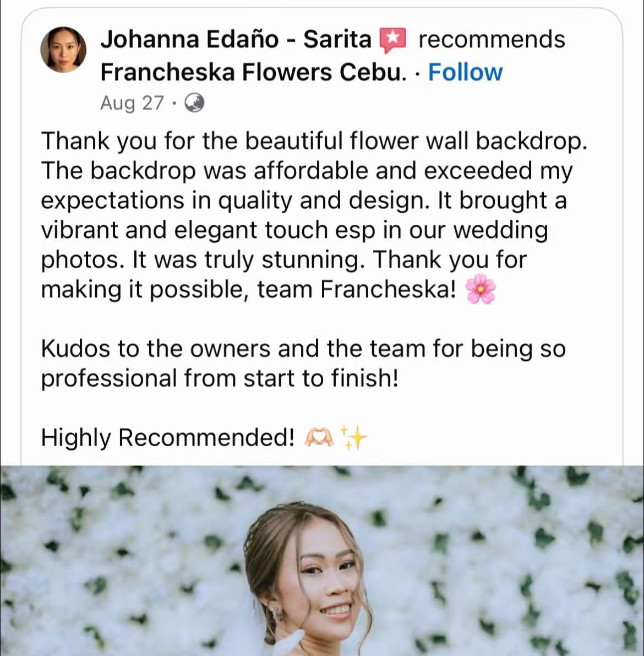
Task: Click the "Thank you for the beautiful" line
Action: click(314, 141)
